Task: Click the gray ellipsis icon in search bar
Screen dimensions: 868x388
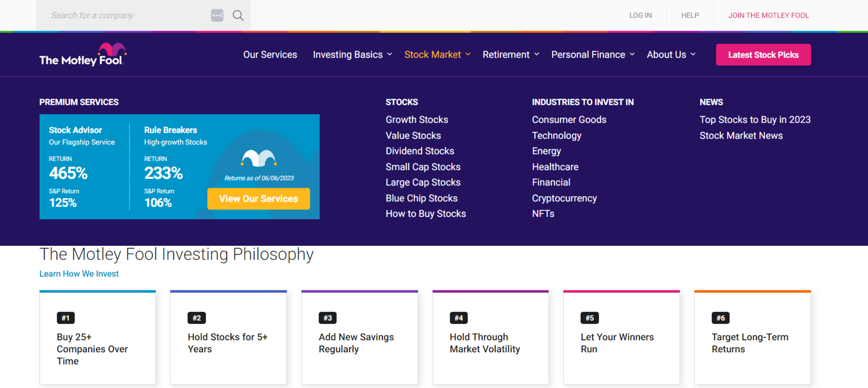Action: (x=217, y=16)
